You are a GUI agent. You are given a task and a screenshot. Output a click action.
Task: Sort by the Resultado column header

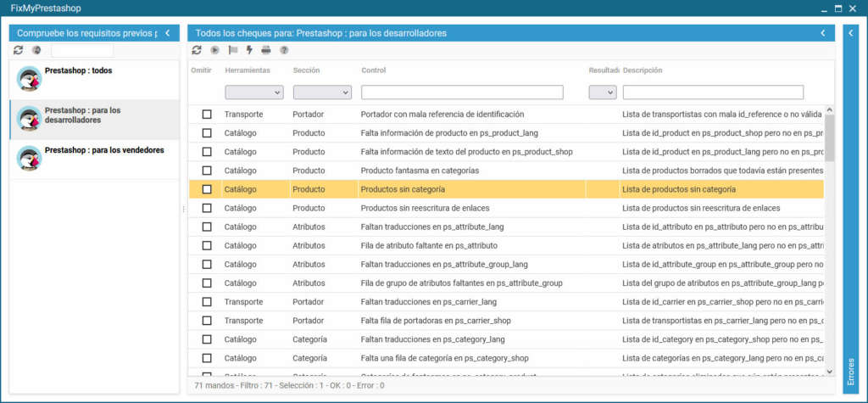point(604,70)
